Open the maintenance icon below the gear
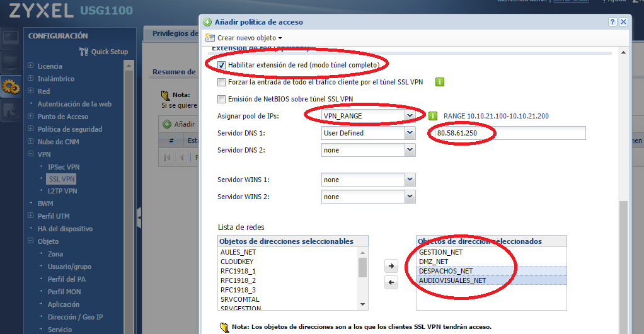The image size is (644, 334). click(x=10, y=110)
